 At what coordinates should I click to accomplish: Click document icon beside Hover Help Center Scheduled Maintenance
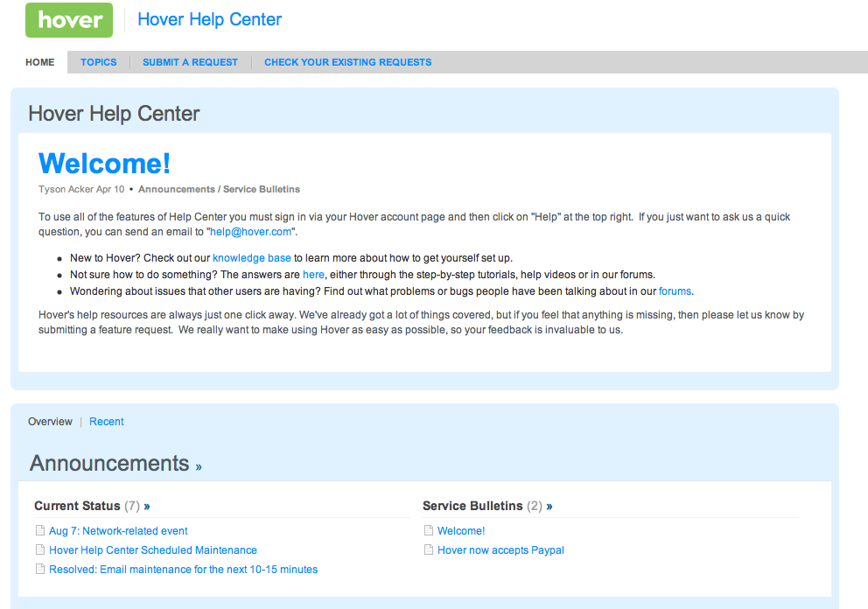tap(40, 550)
